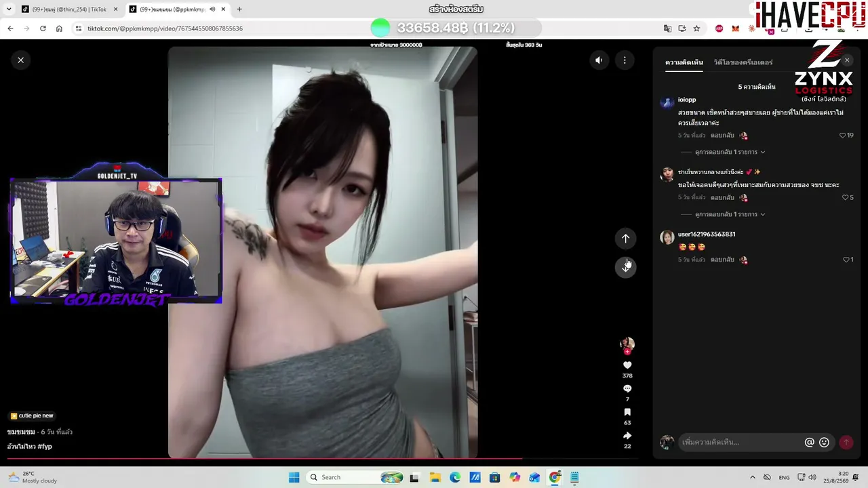868x488 pixels.
Task: Reply to ชาเย็นหวานกลางแก้วนึงค่ะ comment
Action: tap(722, 198)
